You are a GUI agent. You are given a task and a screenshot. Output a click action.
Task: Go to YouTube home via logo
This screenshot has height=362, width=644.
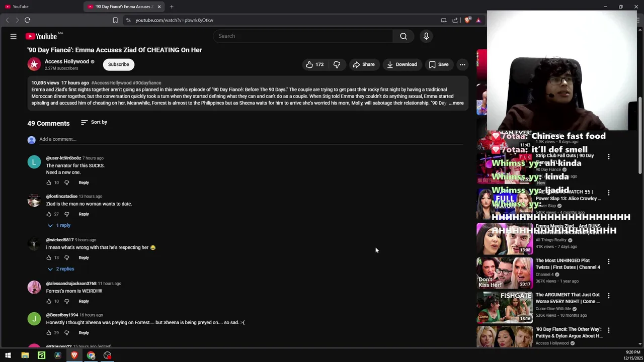(x=41, y=36)
